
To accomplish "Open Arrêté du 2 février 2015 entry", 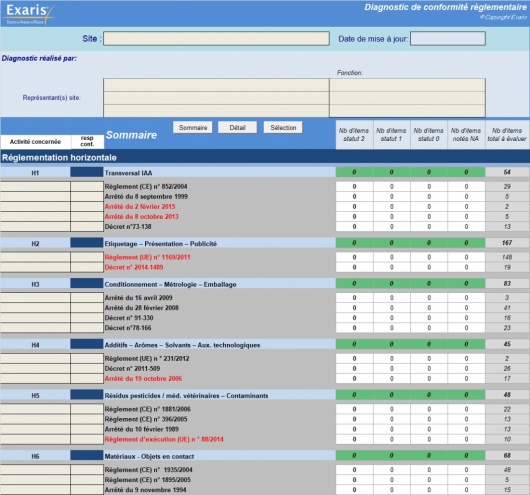I will coord(140,207).
